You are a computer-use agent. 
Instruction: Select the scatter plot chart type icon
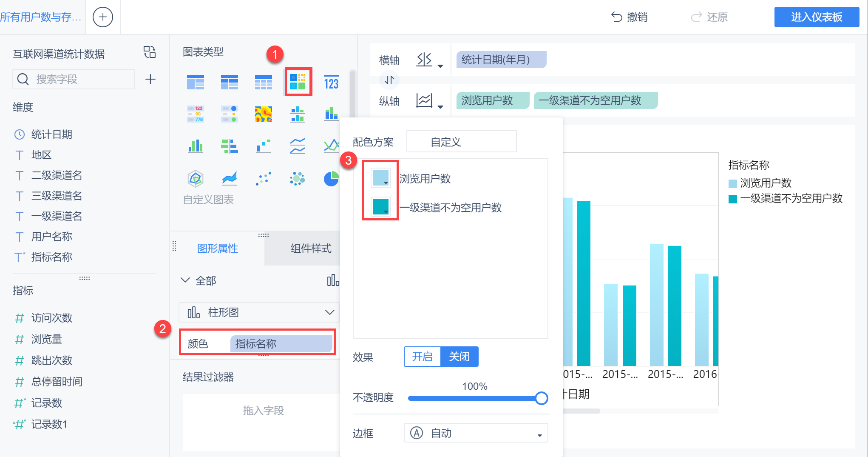coord(264,179)
